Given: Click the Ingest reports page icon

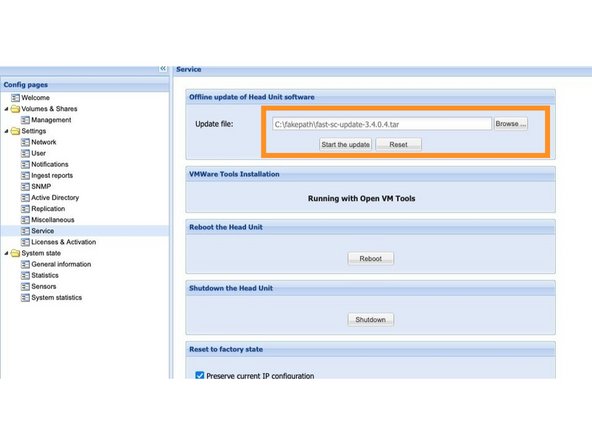Looking at the screenshot, I should click(25, 176).
